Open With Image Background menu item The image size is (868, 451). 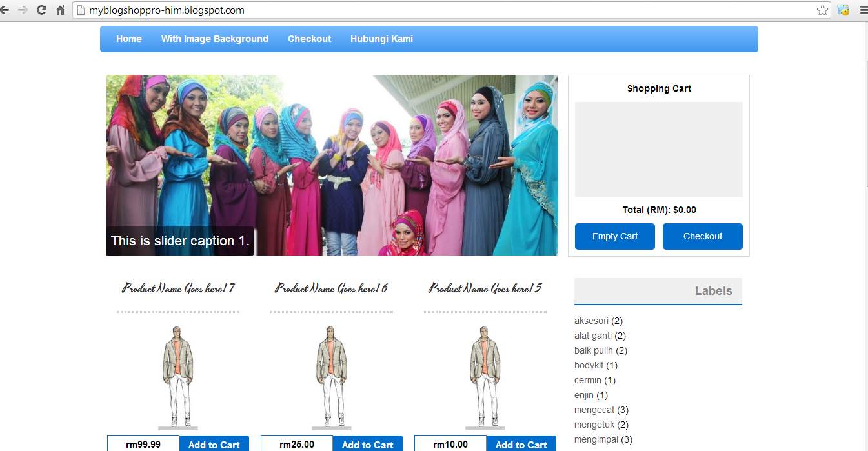point(215,39)
